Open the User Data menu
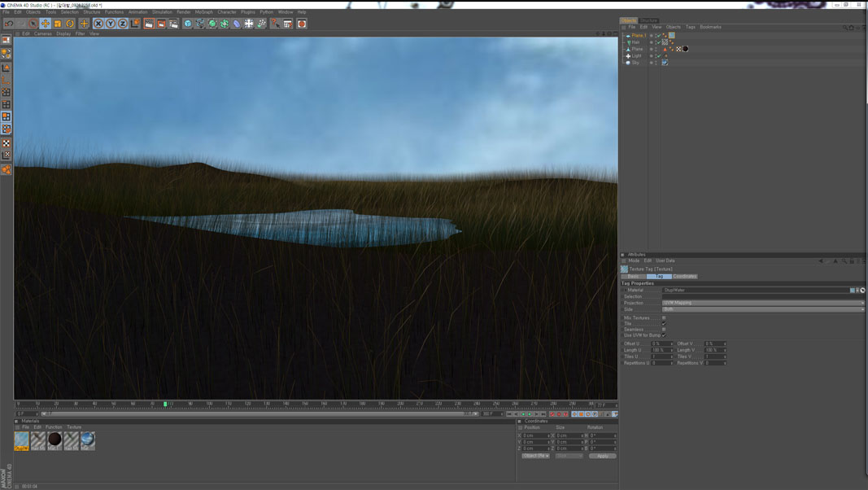The height and width of the screenshot is (490, 868). [x=665, y=260]
